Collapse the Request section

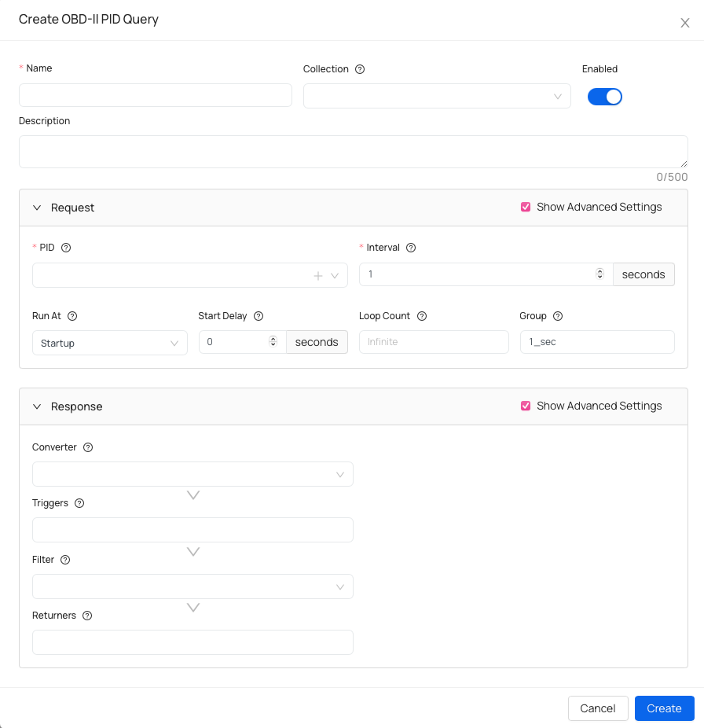click(x=37, y=208)
